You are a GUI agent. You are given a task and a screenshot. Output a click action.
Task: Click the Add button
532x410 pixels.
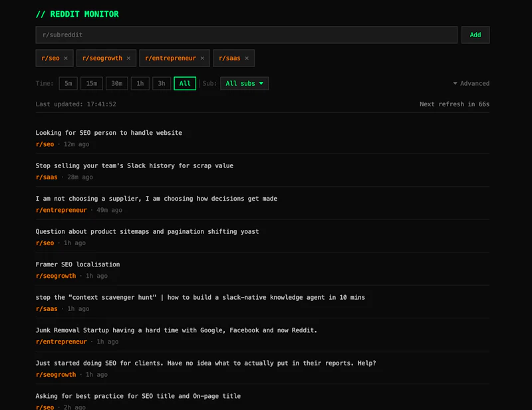475,35
